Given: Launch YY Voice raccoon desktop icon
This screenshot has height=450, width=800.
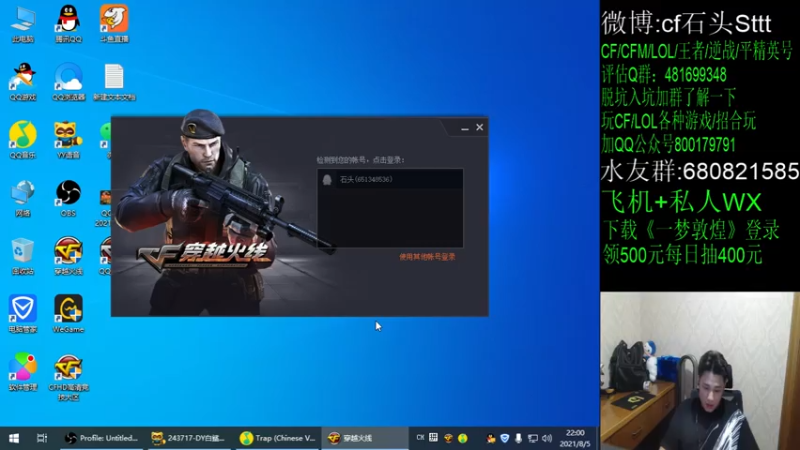Looking at the screenshot, I should click(68, 140).
